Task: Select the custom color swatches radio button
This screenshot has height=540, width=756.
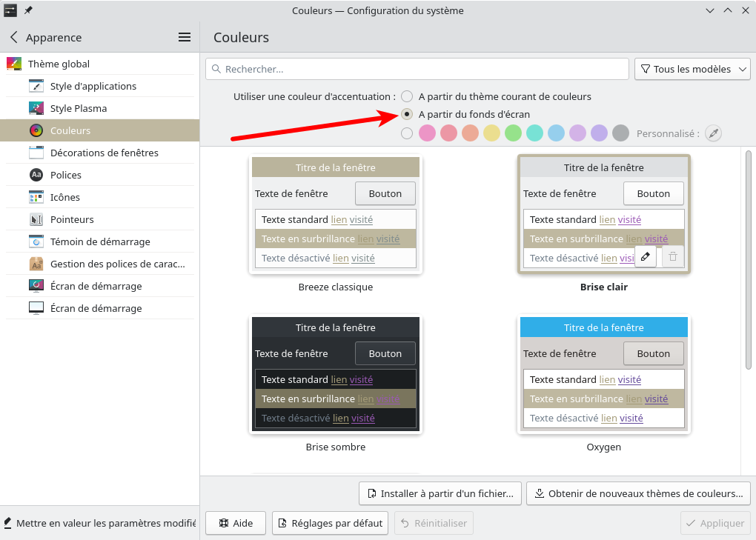Action: coord(407,133)
